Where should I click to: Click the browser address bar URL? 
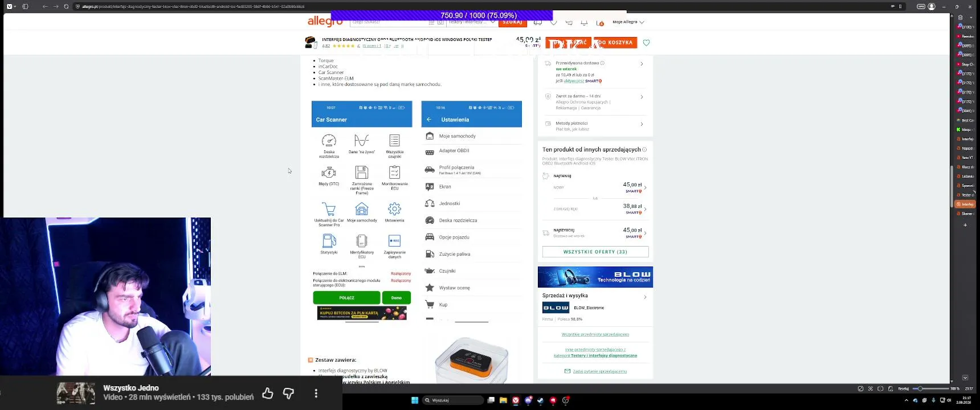tap(193, 6)
